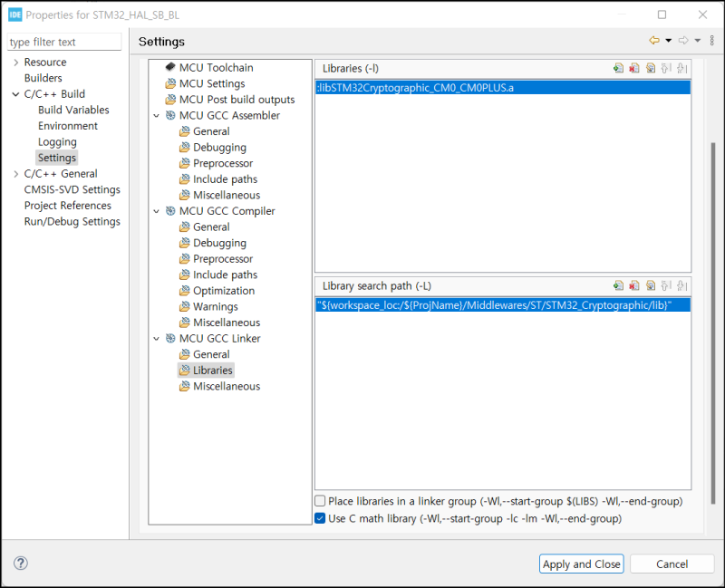This screenshot has width=725, height=588.
Task: Move the selected library up
Action: pos(664,68)
